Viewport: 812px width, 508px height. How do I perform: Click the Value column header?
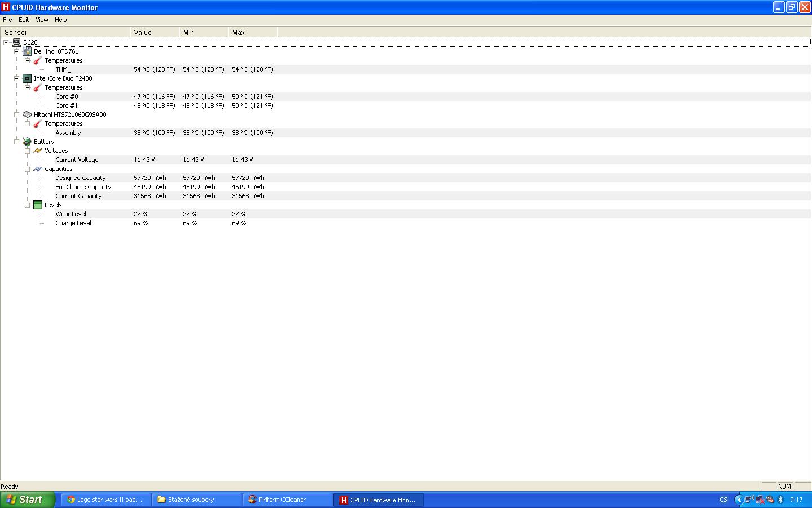(155, 32)
